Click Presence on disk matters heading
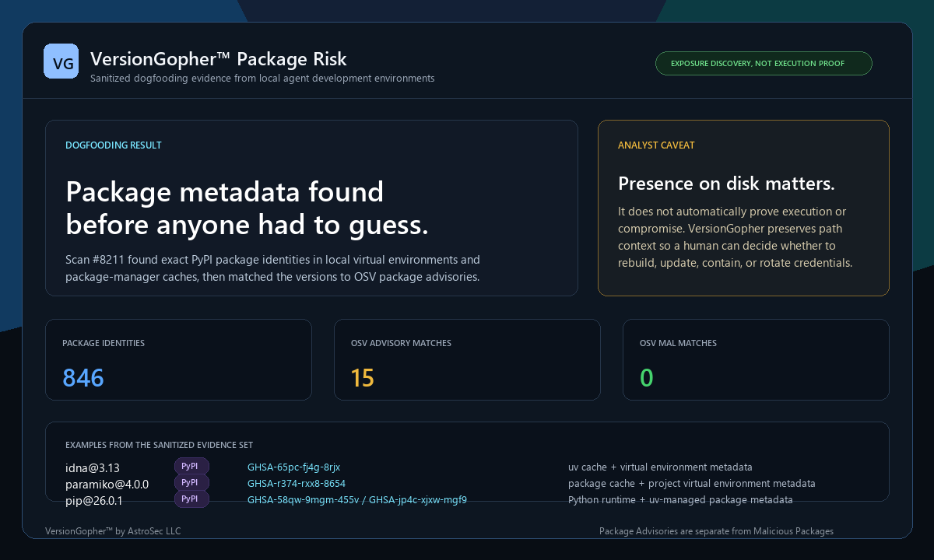934x560 pixels. click(726, 184)
